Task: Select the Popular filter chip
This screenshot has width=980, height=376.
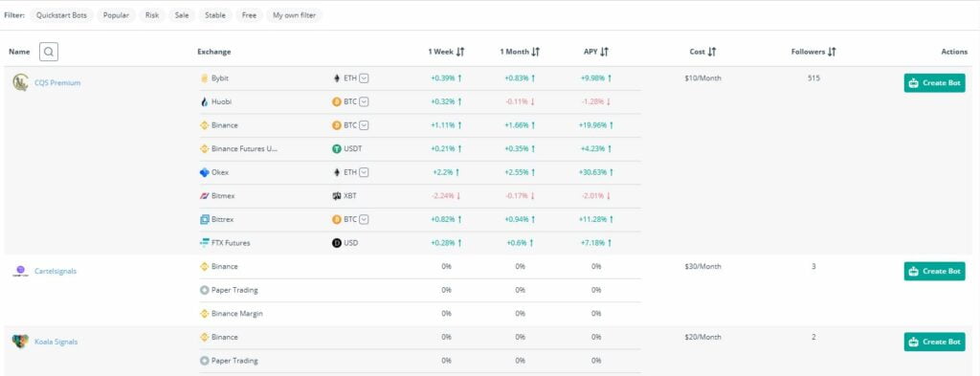Action: click(x=116, y=15)
